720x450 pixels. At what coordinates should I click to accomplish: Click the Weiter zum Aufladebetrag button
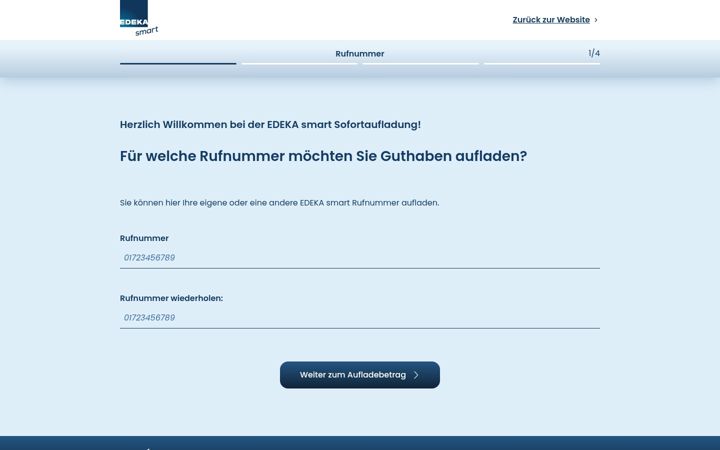pos(360,375)
